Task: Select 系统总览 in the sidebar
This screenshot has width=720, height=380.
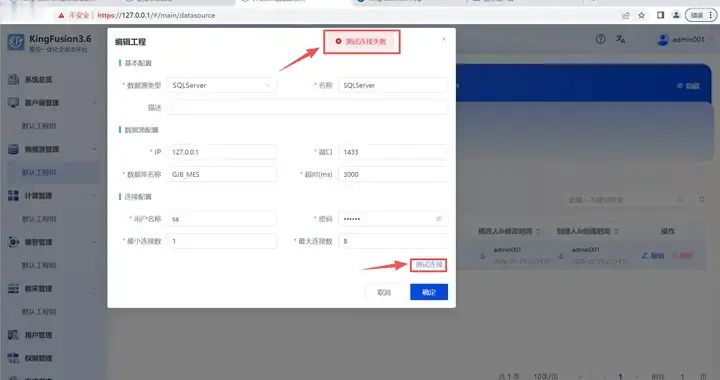Action: coord(38,79)
